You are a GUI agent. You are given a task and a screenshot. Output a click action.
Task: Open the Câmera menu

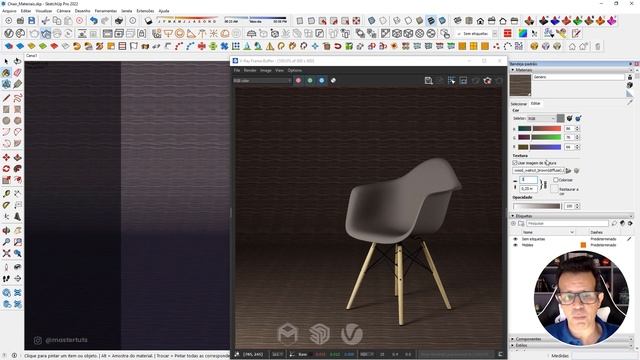coord(63,11)
